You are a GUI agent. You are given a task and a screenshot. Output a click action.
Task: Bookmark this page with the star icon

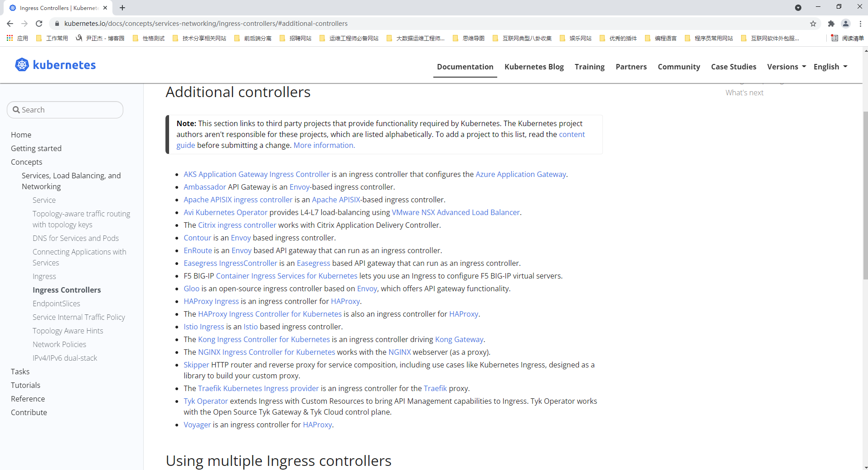point(813,24)
